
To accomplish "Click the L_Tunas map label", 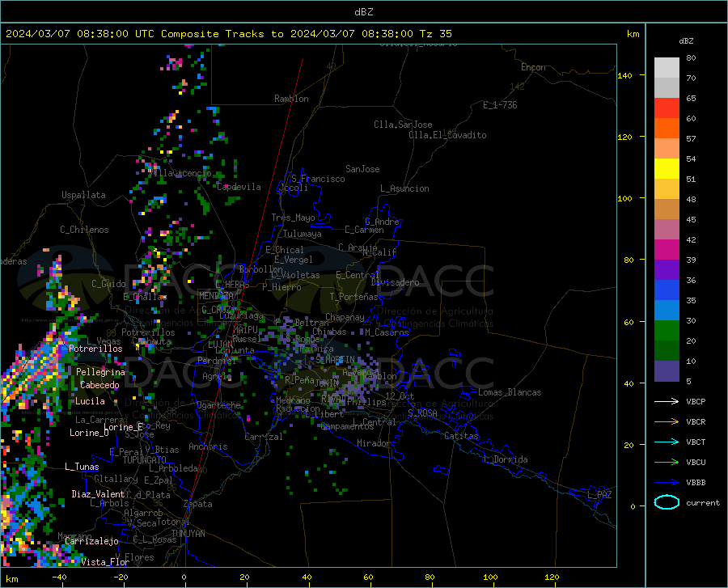I will tap(82, 467).
